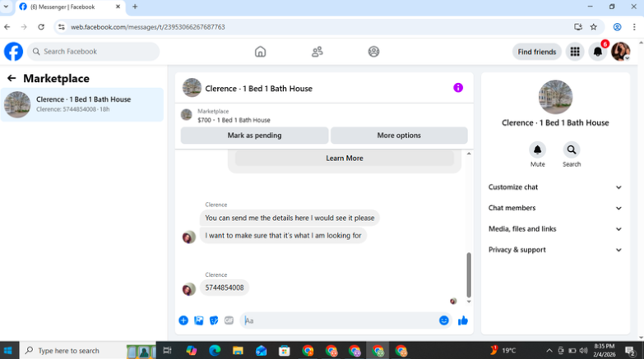Open Chrome profile icon
Screen dimensions: 644x359
tap(617, 27)
